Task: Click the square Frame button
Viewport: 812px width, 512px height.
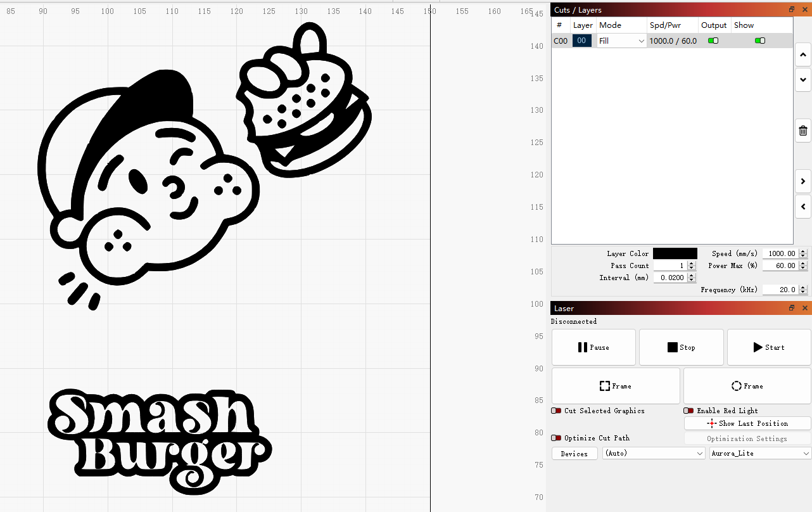Action: [x=616, y=386]
